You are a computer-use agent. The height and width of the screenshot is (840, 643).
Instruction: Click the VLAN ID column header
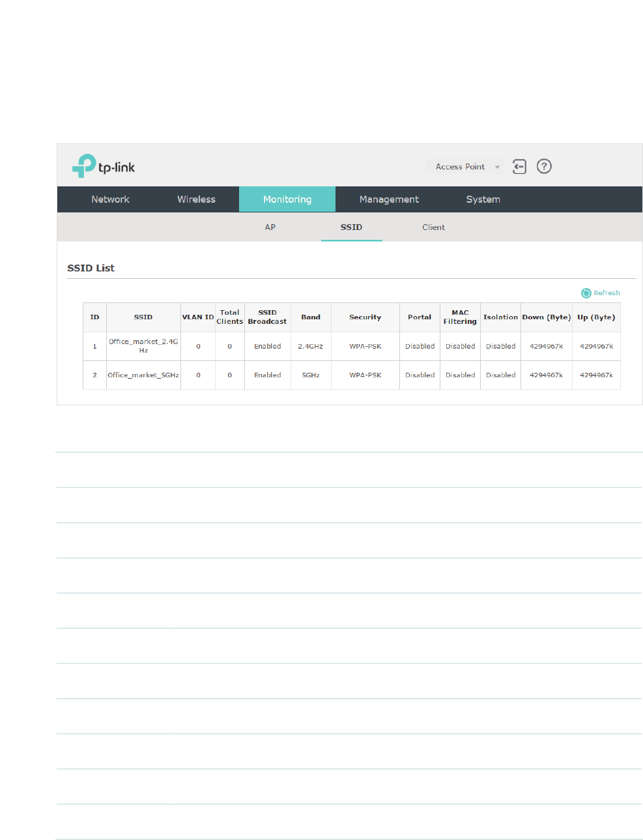click(x=198, y=317)
